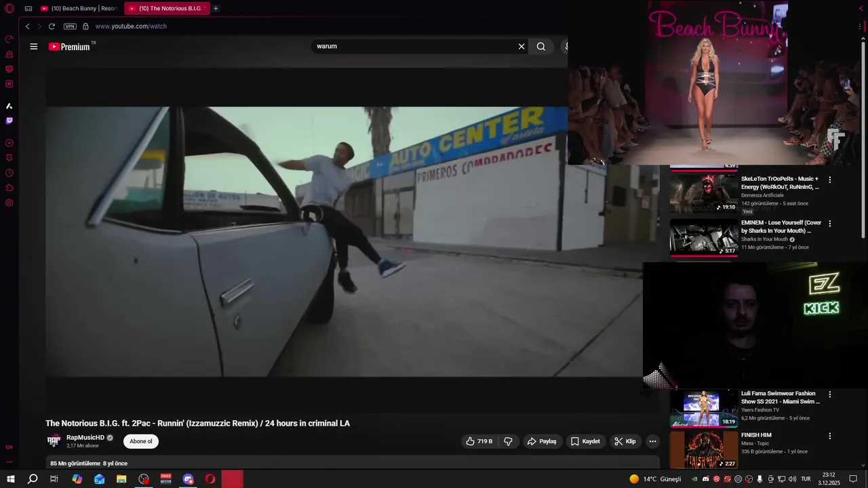Image resolution: width=868 pixels, height=488 pixels.
Task: Open options menu for FINISH HIM video
Action: pos(829,436)
